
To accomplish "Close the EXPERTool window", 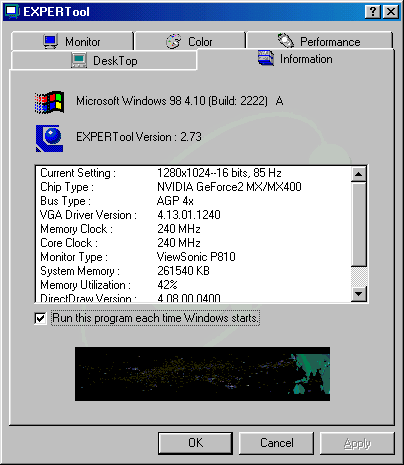I will [391, 12].
